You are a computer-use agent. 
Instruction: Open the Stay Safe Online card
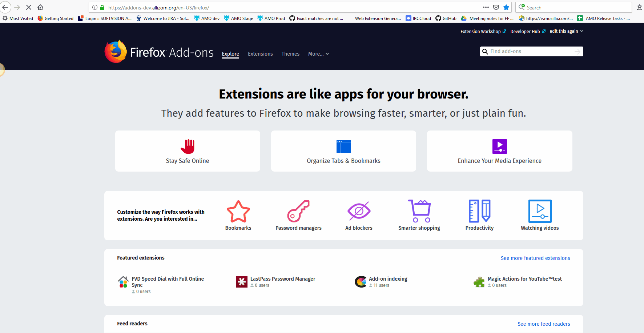pyautogui.click(x=188, y=151)
